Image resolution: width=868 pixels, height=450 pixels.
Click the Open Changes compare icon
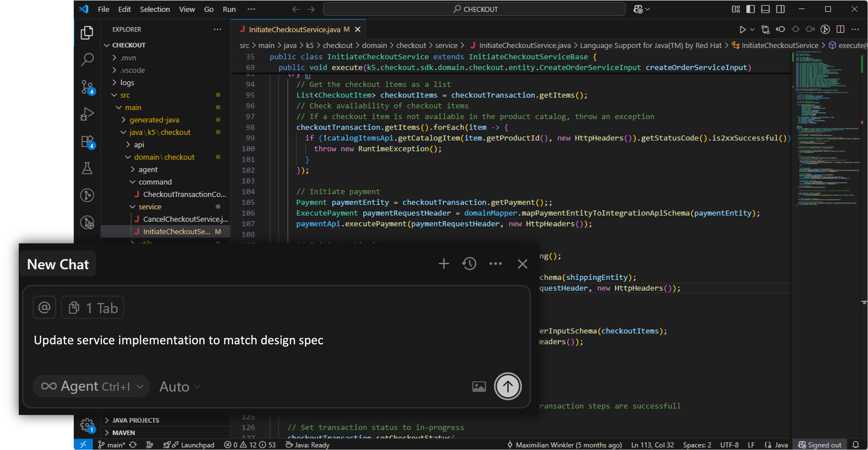click(765, 30)
